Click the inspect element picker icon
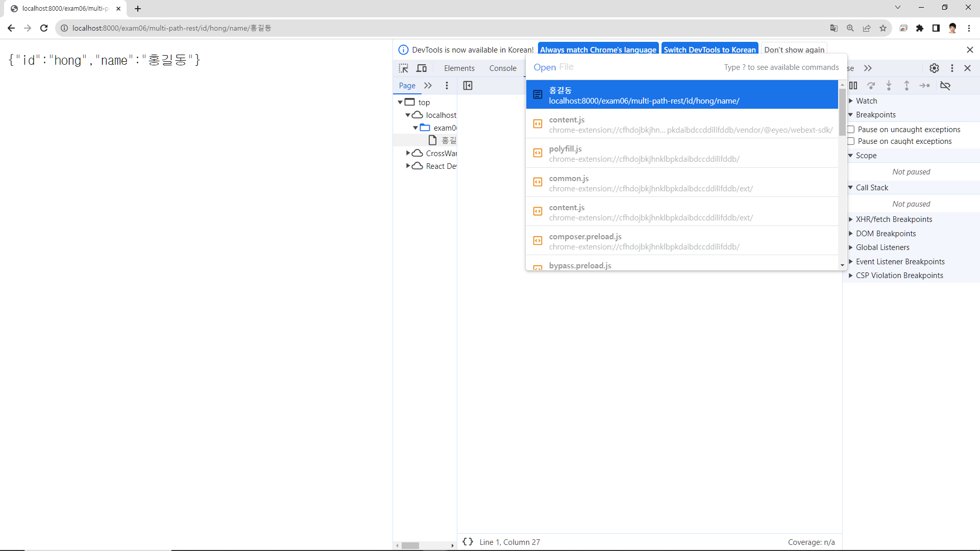The height and width of the screenshot is (551, 980). pos(404,68)
